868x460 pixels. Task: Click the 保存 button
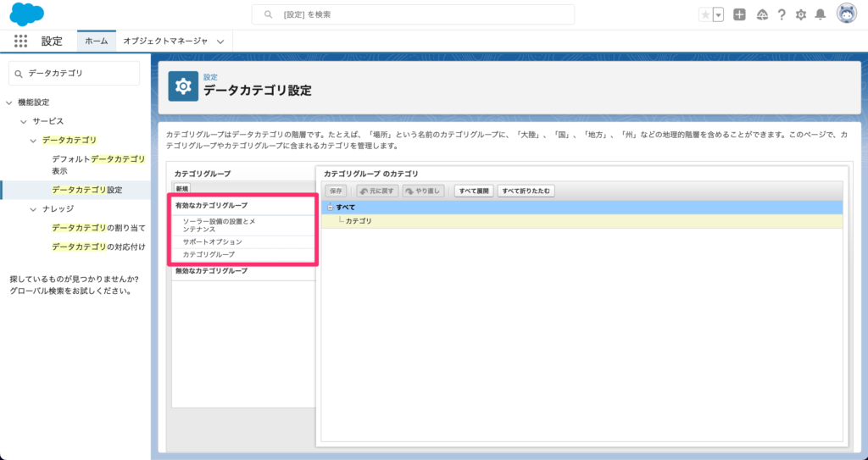[x=336, y=191]
